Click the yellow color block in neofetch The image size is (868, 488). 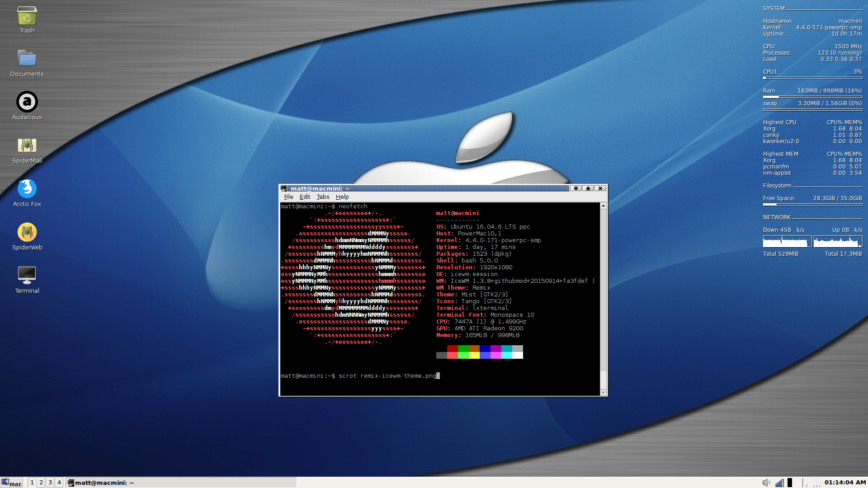(x=474, y=355)
